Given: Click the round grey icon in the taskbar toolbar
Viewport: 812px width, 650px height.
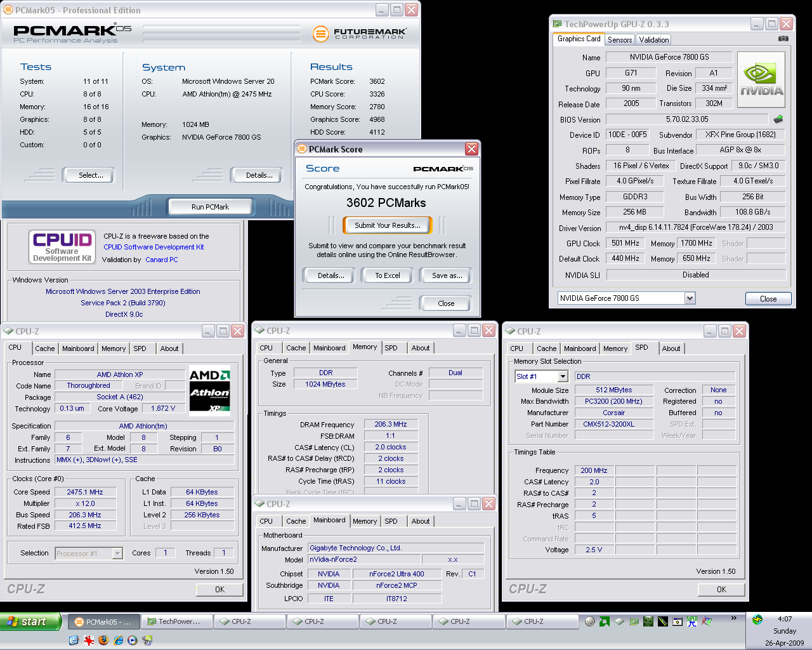Looking at the screenshot, I should pos(590,621).
